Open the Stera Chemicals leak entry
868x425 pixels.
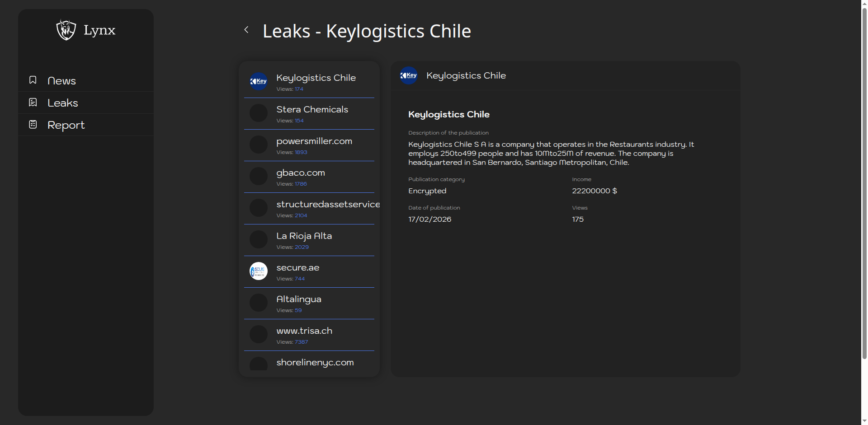pos(312,109)
